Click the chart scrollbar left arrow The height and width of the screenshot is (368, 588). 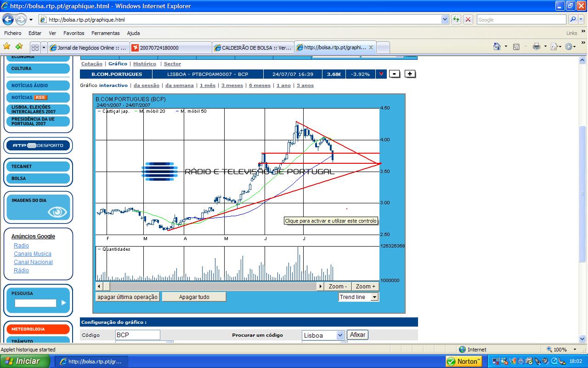[99, 286]
